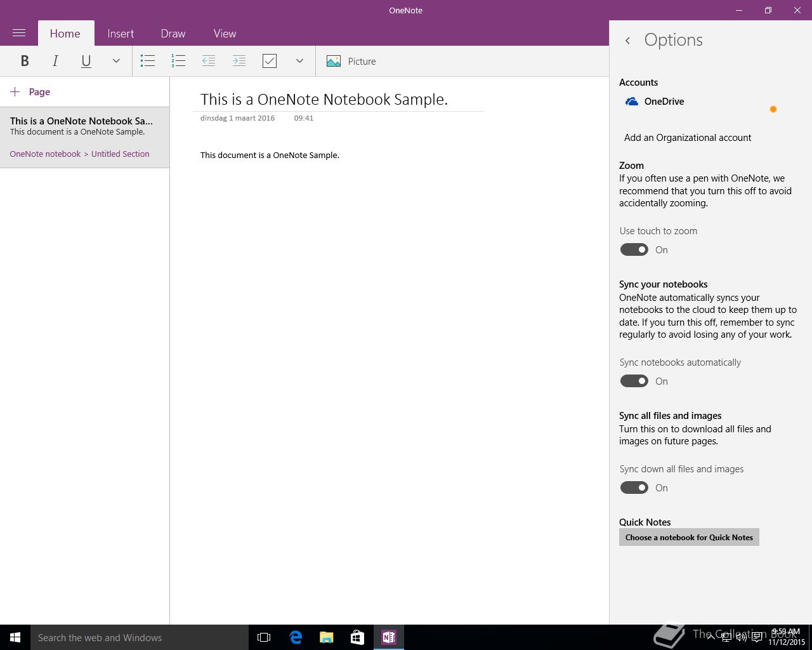Turn off Use touch to zoom
Viewport: 812px width, 650px height.
coord(634,249)
